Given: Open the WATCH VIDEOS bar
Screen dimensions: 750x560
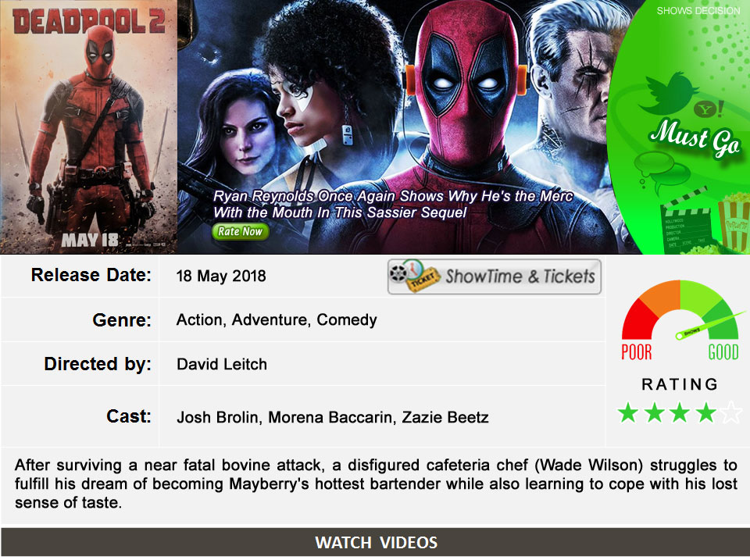Looking at the screenshot, I should pos(376,542).
